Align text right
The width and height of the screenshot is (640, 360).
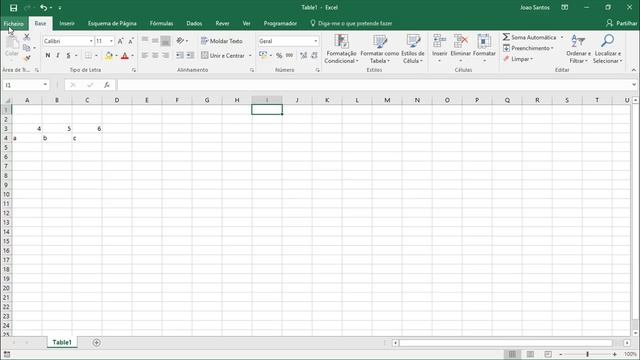(165, 56)
